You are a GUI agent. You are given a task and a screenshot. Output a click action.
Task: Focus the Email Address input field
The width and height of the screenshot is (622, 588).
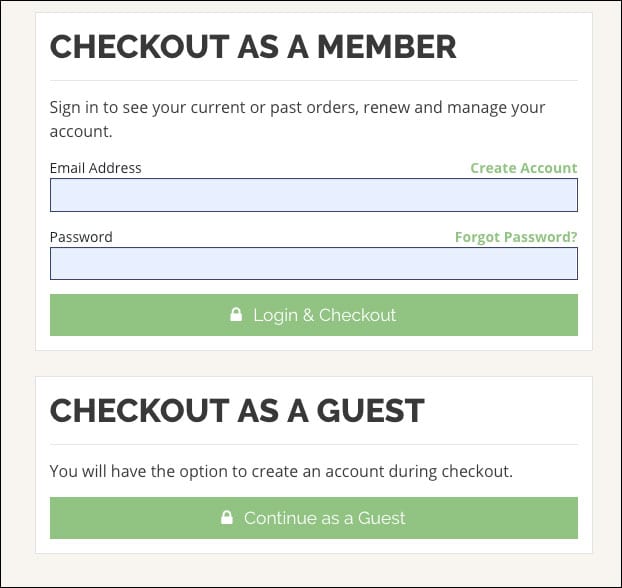coord(314,195)
